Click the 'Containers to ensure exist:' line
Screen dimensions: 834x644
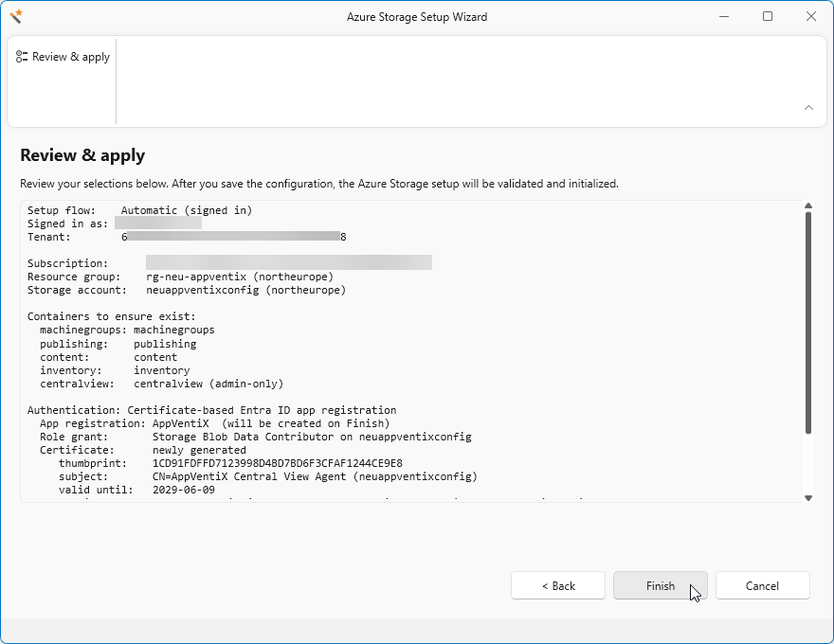pyautogui.click(x=112, y=316)
